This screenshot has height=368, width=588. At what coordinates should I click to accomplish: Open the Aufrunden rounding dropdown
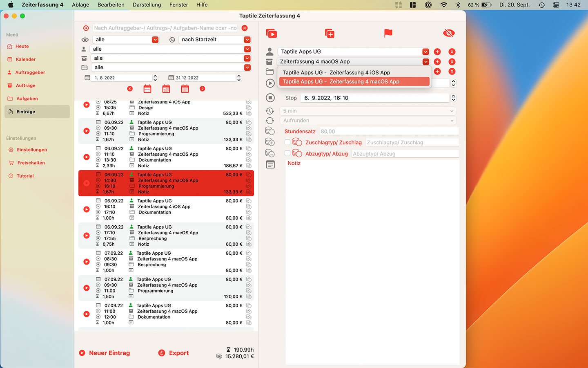tap(368, 121)
